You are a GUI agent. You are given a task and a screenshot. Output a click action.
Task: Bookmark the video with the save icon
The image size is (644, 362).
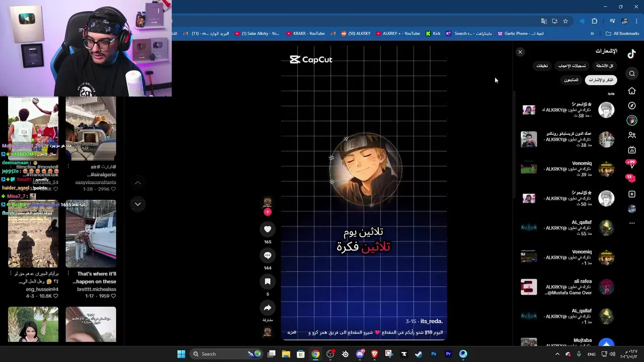tap(268, 282)
